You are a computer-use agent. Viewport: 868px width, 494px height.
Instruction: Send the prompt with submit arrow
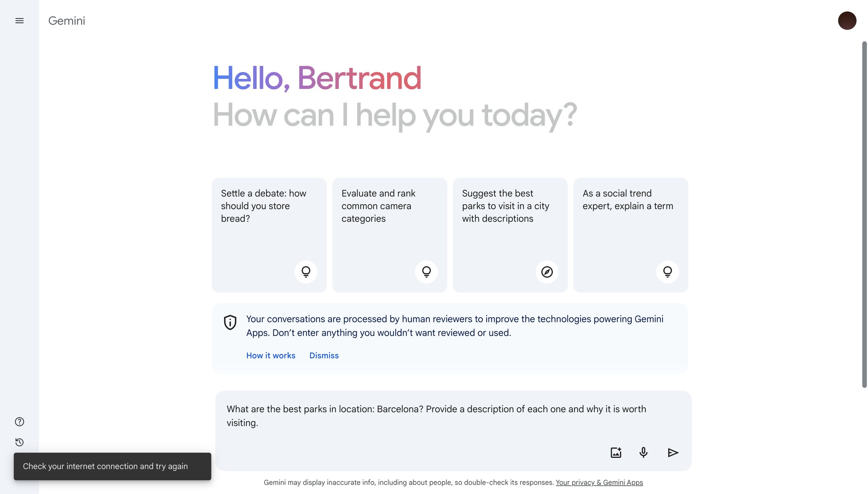pos(673,452)
